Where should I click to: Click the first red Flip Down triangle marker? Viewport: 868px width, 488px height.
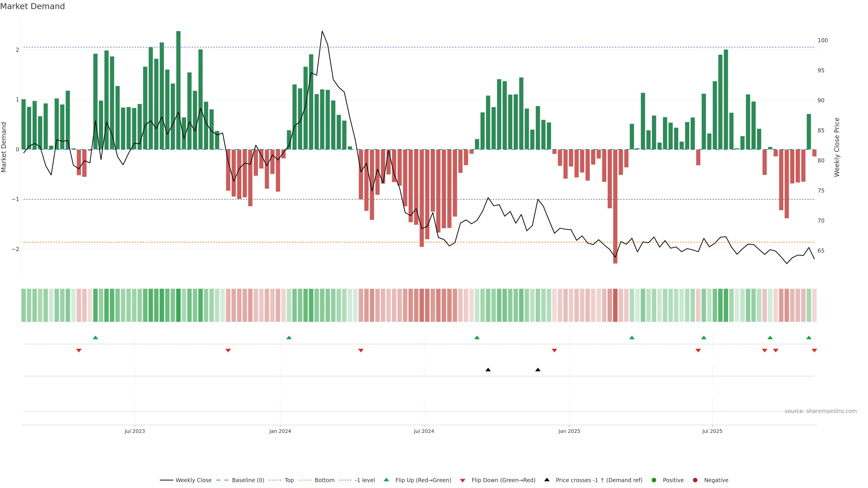pyautogui.click(x=79, y=351)
